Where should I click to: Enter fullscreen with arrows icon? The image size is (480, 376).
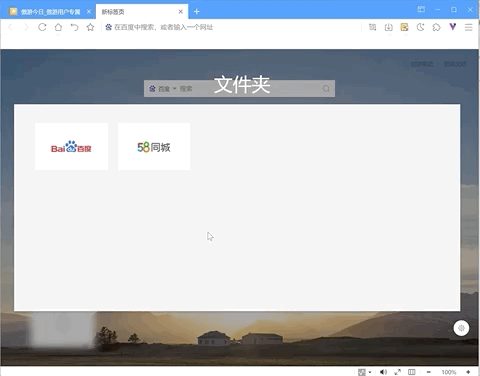tap(398, 372)
